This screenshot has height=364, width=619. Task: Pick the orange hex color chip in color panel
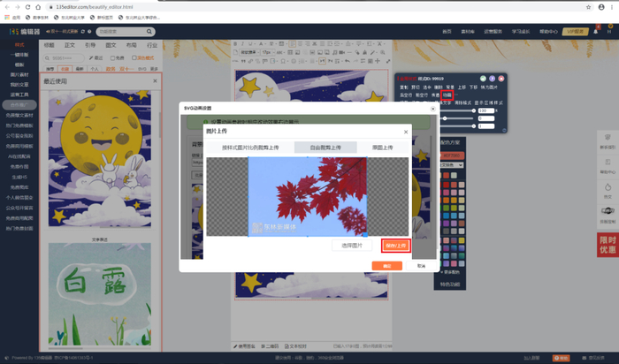pyautogui.click(x=452, y=155)
